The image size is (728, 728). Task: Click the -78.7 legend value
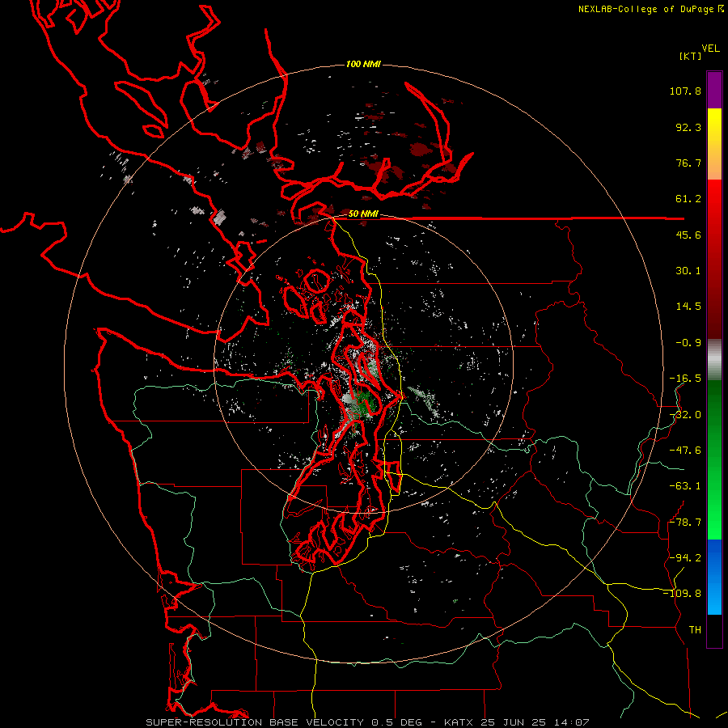[685, 523]
